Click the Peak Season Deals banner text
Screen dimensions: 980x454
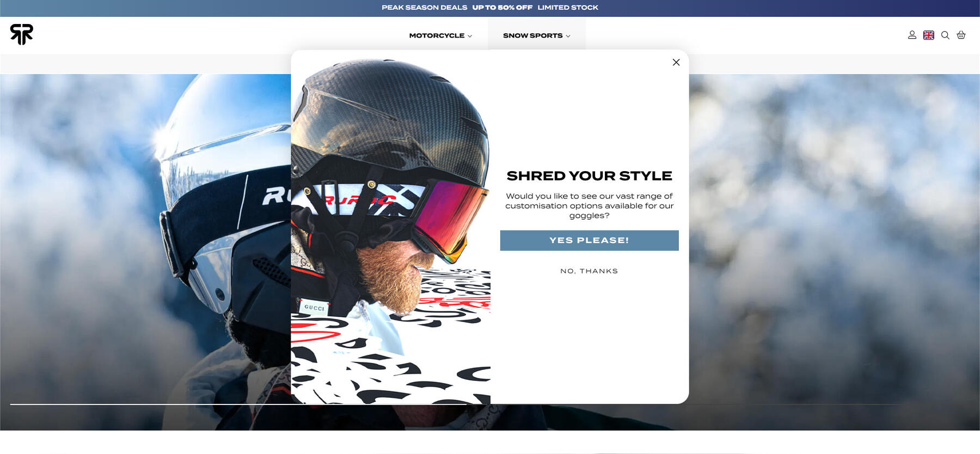(x=424, y=8)
